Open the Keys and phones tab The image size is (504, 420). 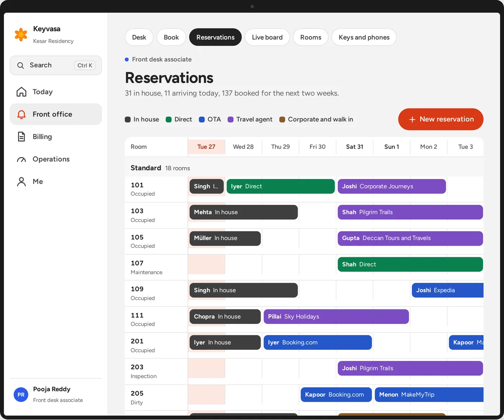[364, 37]
